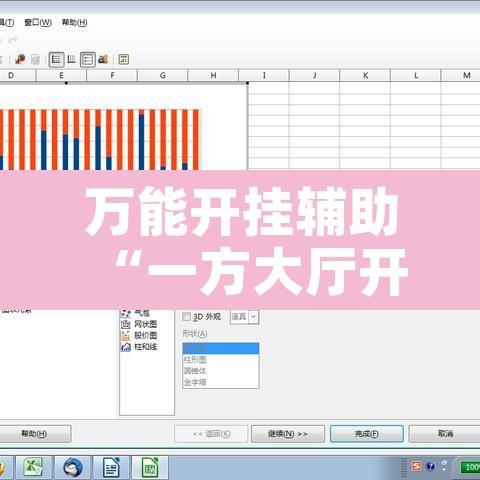Screen dimensions: 480x480
Task: Open the 帮助(H) menu
Action: [x=75, y=22]
